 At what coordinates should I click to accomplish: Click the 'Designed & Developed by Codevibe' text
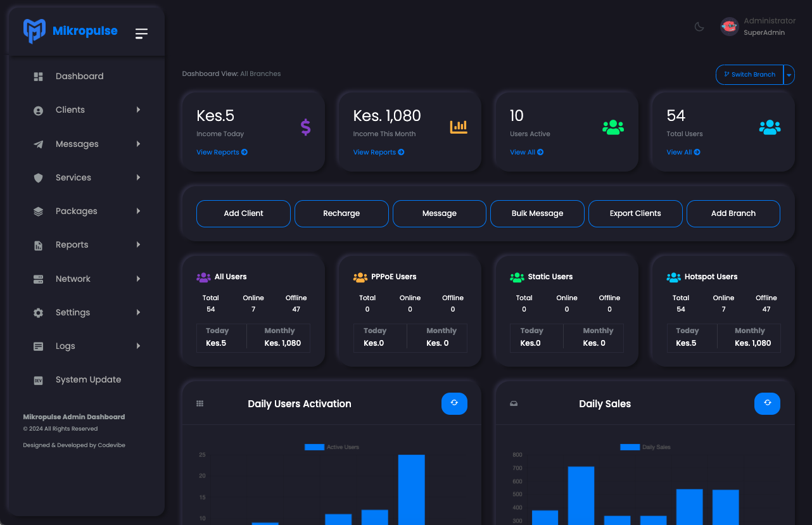pyautogui.click(x=74, y=445)
